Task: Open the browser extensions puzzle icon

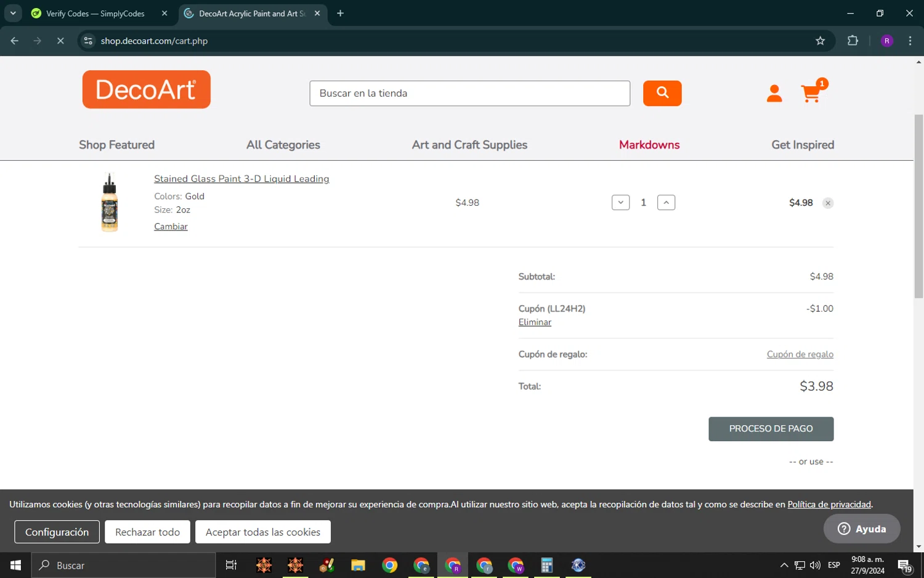Action: pos(853,41)
